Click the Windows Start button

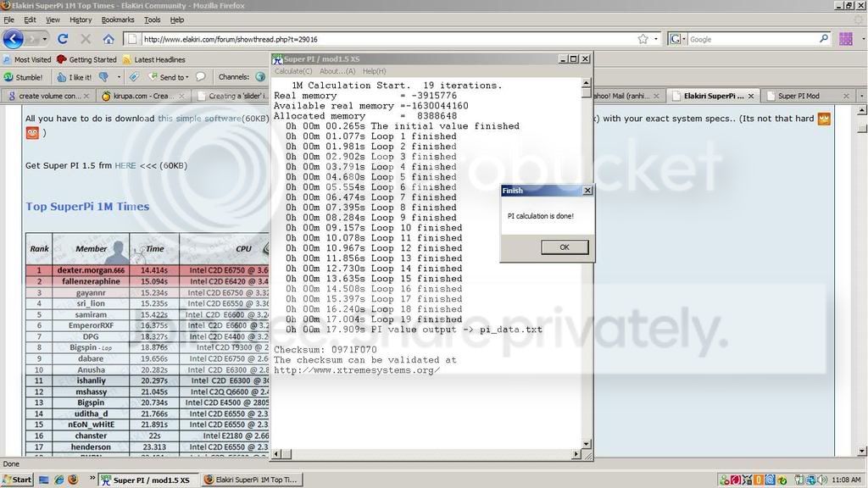(x=18, y=480)
